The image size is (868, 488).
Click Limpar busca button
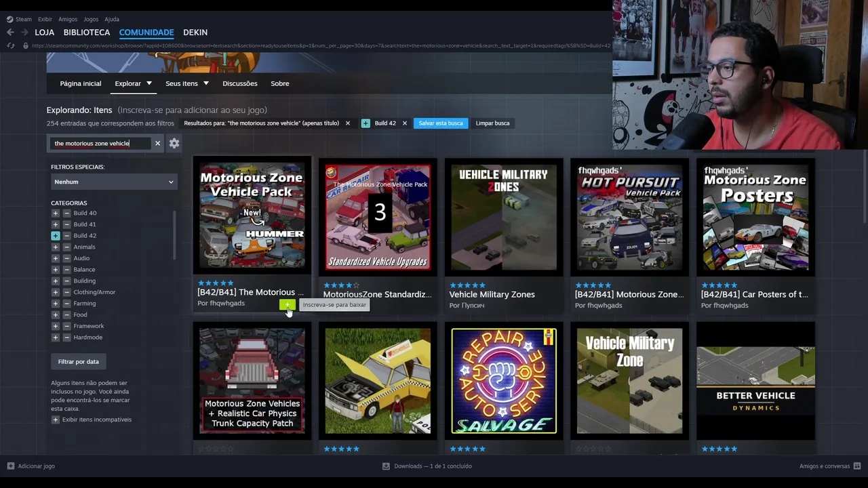[492, 123]
